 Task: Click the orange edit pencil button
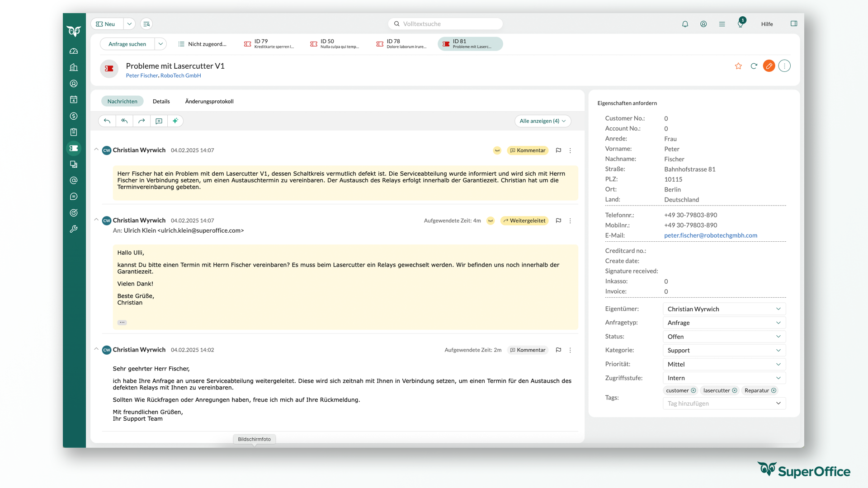pyautogui.click(x=769, y=66)
